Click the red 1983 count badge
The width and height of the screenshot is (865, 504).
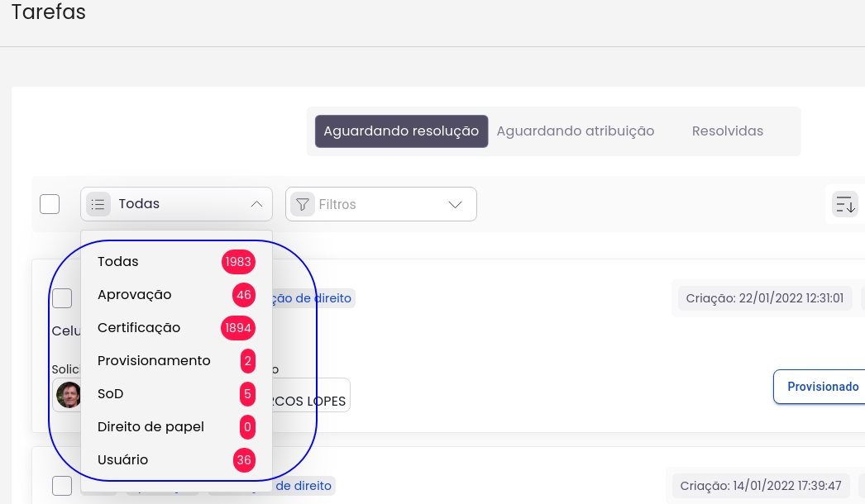click(x=238, y=262)
